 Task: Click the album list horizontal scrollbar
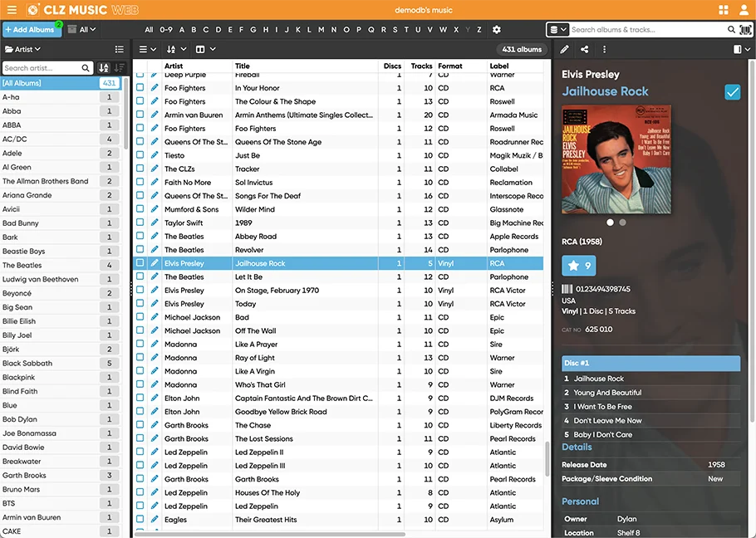coord(270,534)
